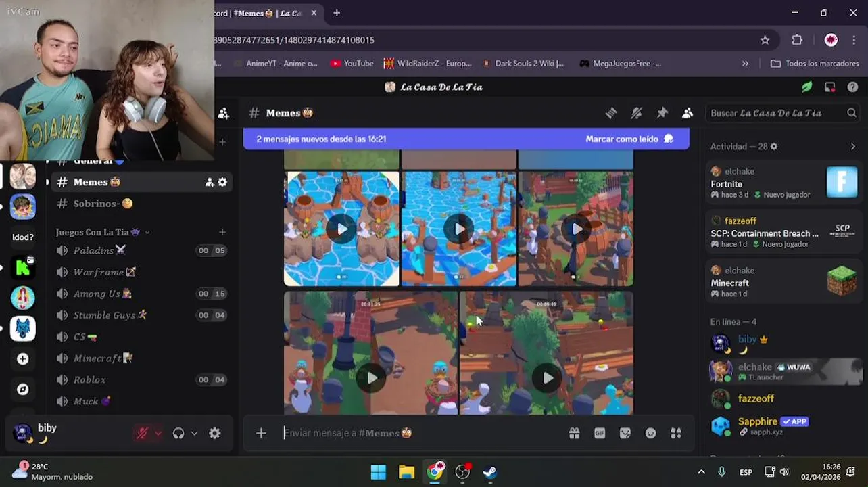
Task: Click the search magnifier in Buscar field
Action: (x=852, y=113)
